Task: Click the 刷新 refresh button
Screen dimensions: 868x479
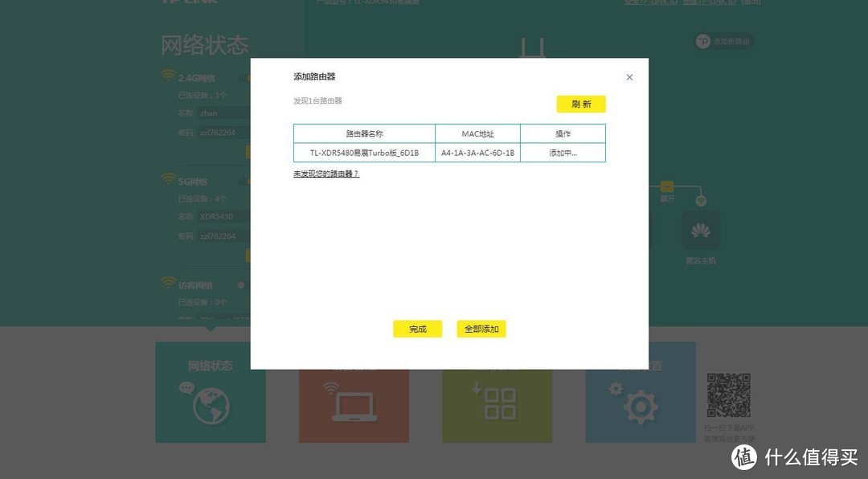Action: click(x=580, y=104)
